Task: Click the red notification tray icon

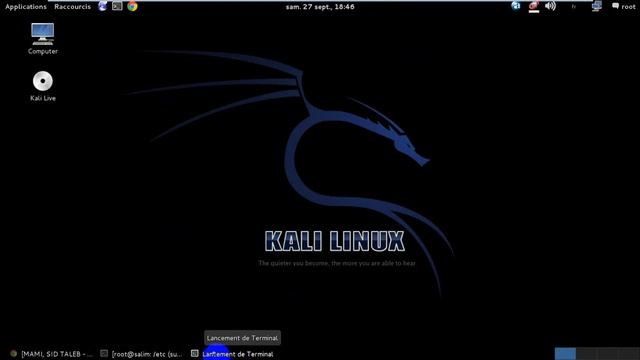Action: tap(534, 7)
